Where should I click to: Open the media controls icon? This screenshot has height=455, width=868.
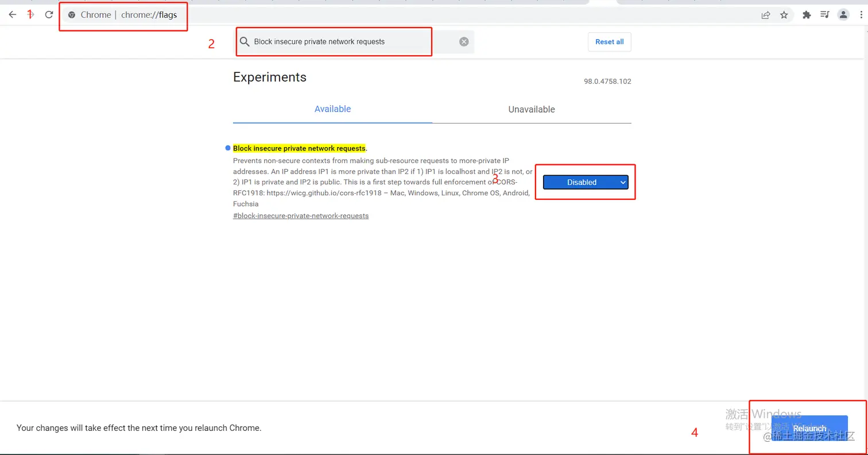824,15
